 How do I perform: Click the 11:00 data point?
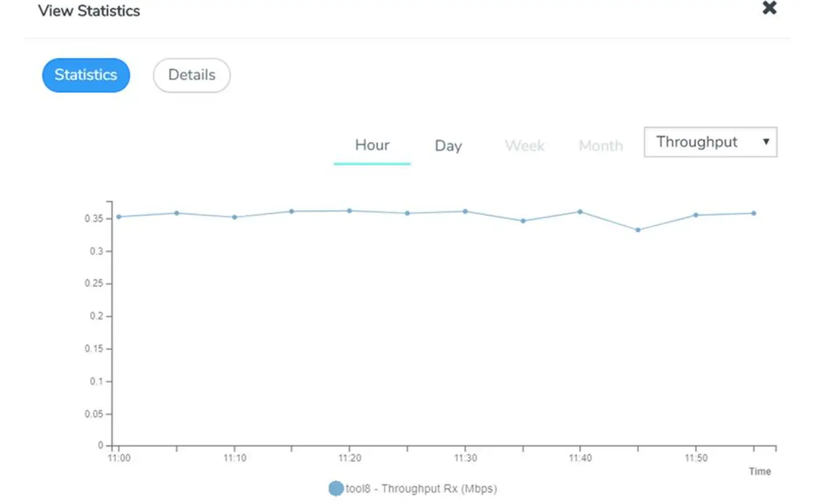(x=119, y=217)
